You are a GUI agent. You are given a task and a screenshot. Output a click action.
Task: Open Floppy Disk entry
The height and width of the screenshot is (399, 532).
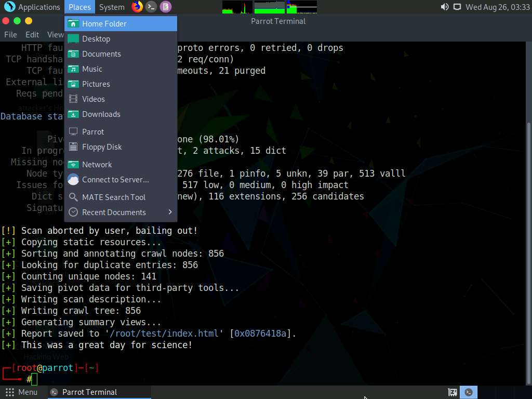tap(121, 147)
